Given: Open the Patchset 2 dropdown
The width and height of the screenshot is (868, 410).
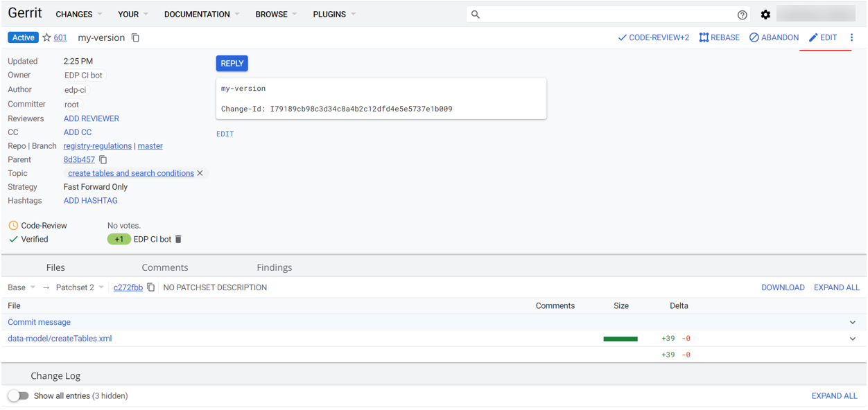Looking at the screenshot, I should coord(80,287).
